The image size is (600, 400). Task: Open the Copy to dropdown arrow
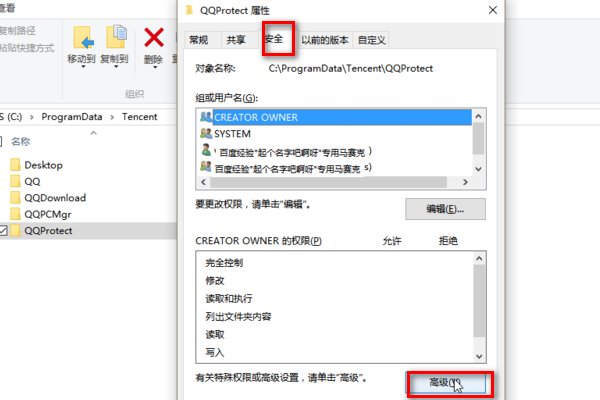point(116,67)
